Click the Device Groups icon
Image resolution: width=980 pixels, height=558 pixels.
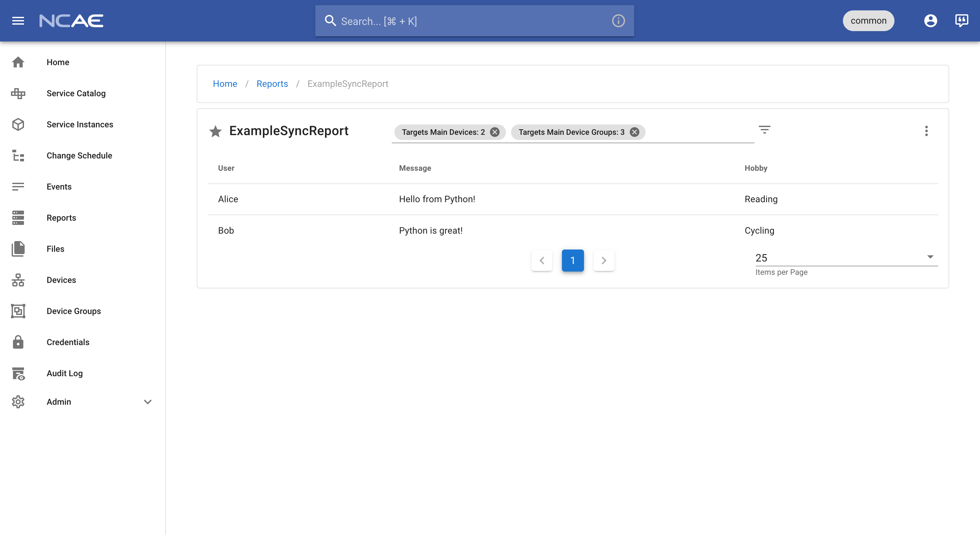coord(18,311)
